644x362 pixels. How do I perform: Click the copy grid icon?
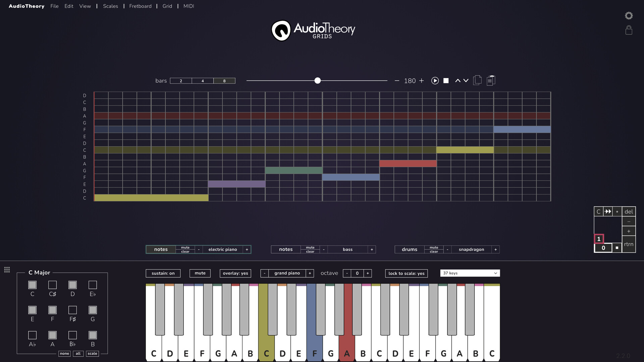477,80
